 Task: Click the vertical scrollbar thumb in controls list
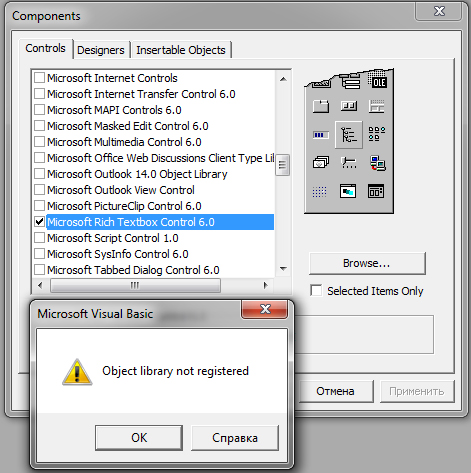pyautogui.click(x=283, y=165)
